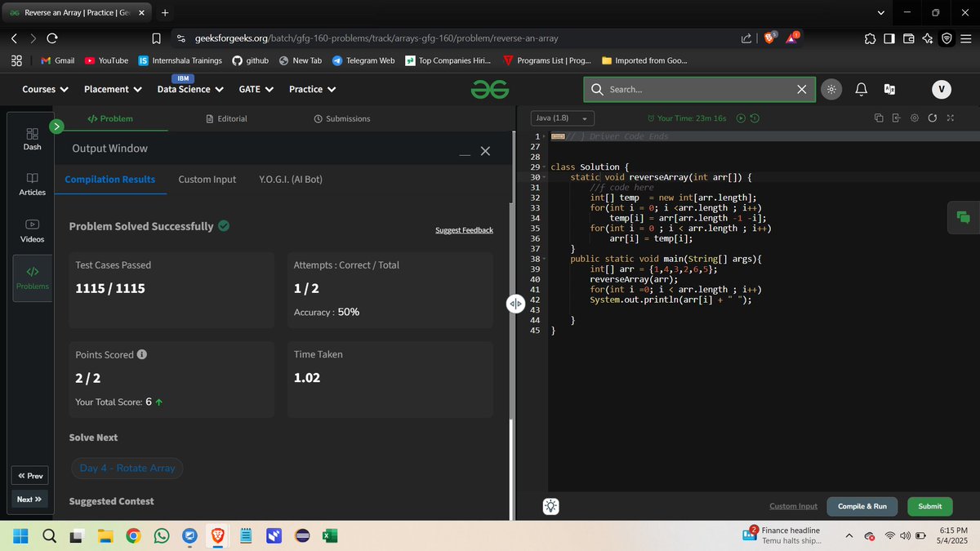The height and width of the screenshot is (551, 980).
Task: Bookmark the current page in browser
Action: 155,38
